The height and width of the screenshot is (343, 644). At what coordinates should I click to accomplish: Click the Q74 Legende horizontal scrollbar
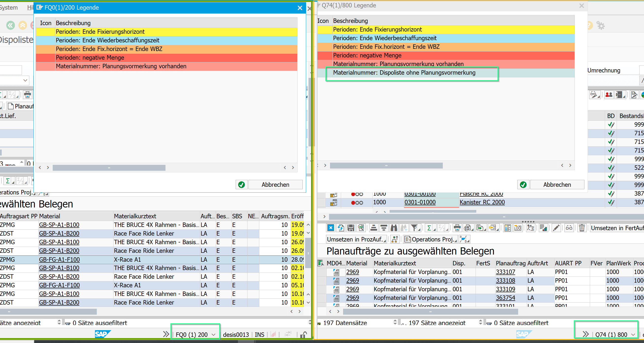click(x=386, y=166)
